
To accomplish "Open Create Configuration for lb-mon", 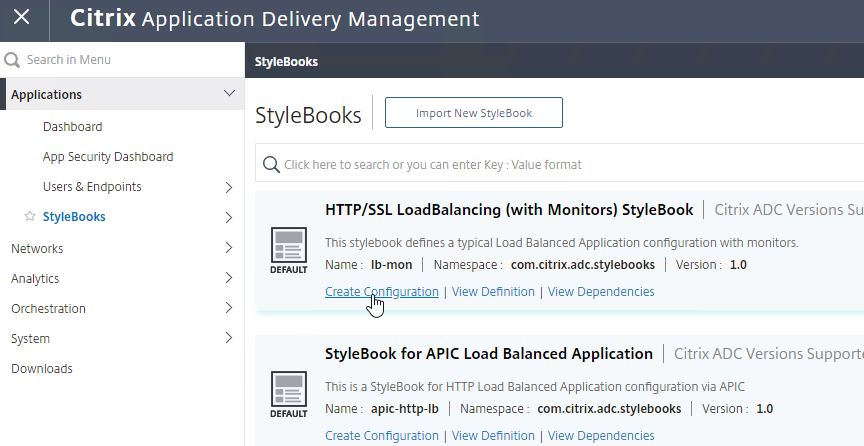I will point(382,292).
